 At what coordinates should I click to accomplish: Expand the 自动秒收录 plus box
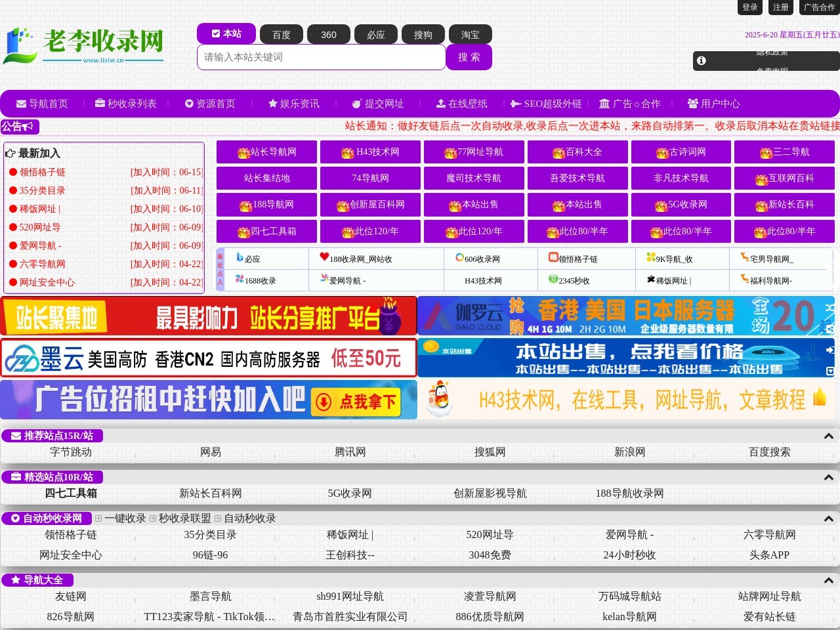pos(218,518)
